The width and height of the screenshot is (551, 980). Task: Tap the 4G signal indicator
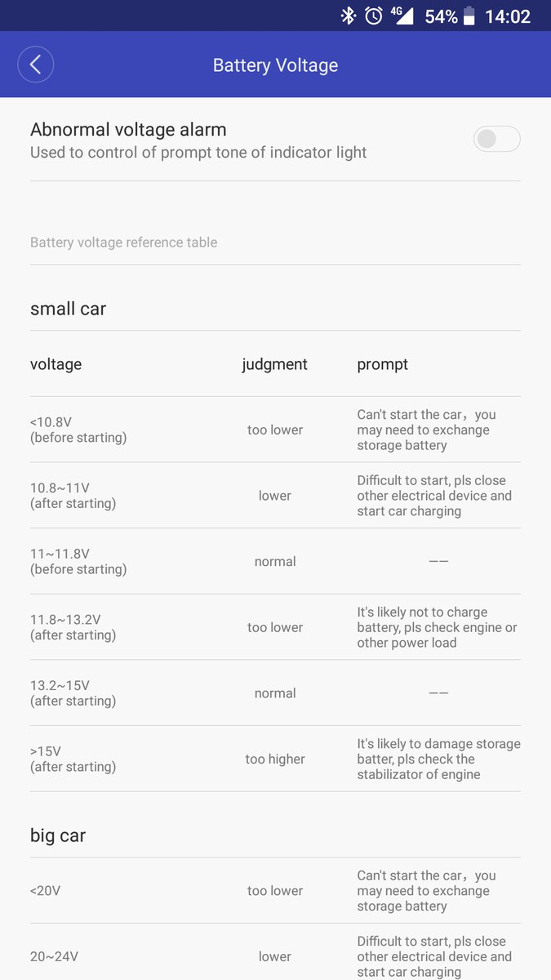click(x=402, y=16)
